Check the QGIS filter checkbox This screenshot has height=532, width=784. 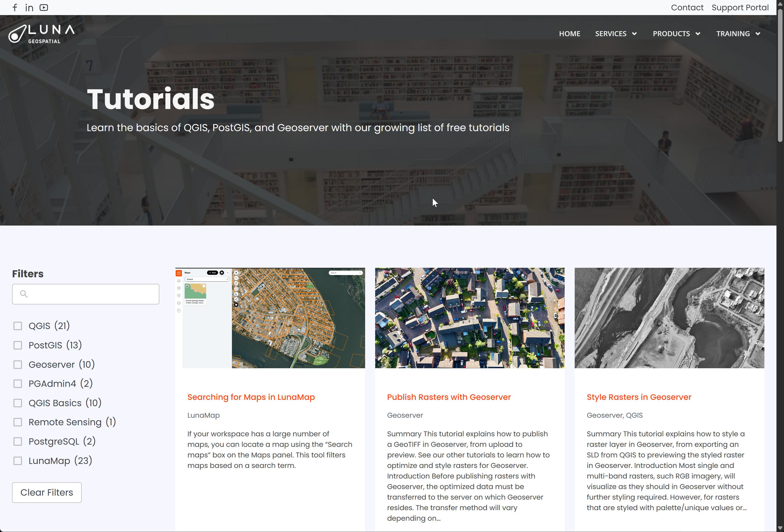coord(18,326)
